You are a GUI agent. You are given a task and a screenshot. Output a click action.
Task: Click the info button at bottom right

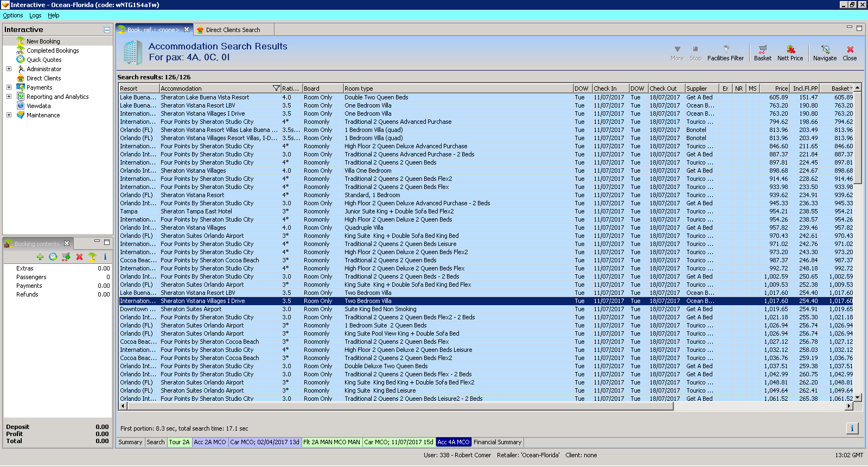pos(852,428)
